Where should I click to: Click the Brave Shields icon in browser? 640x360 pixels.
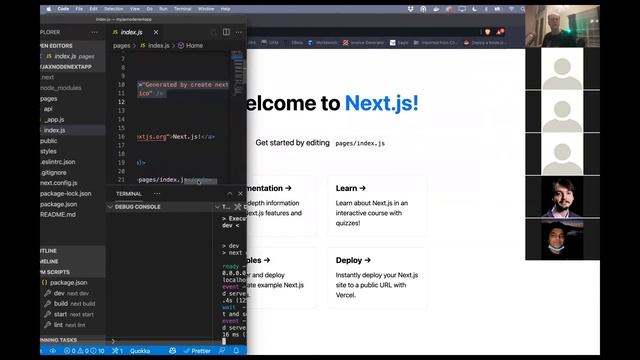[x=488, y=32]
